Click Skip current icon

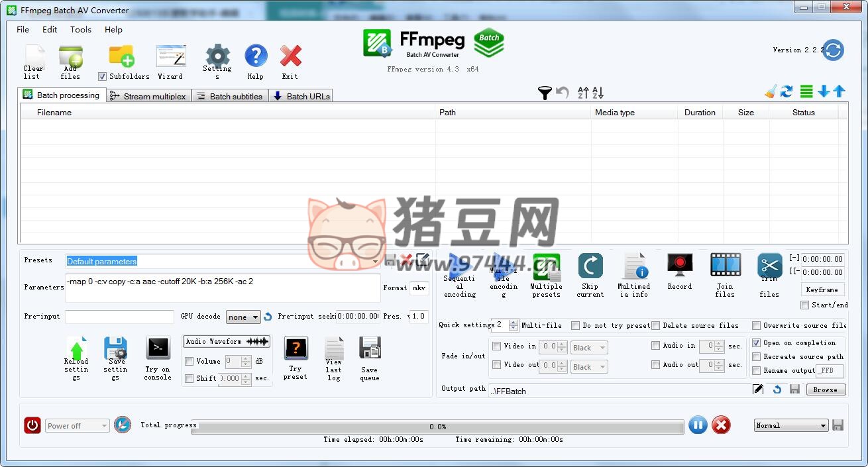[590, 266]
